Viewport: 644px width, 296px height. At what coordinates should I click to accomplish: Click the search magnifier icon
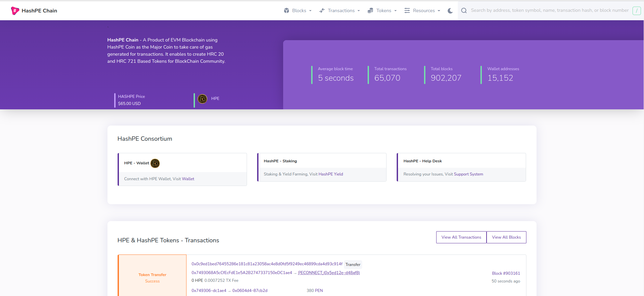pos(464,10)
